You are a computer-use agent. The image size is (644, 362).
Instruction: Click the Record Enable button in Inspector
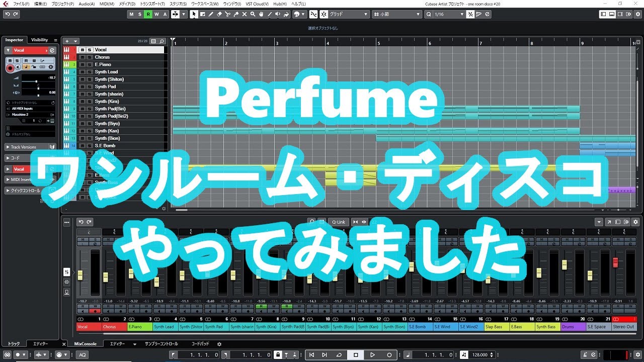(10, 67)
